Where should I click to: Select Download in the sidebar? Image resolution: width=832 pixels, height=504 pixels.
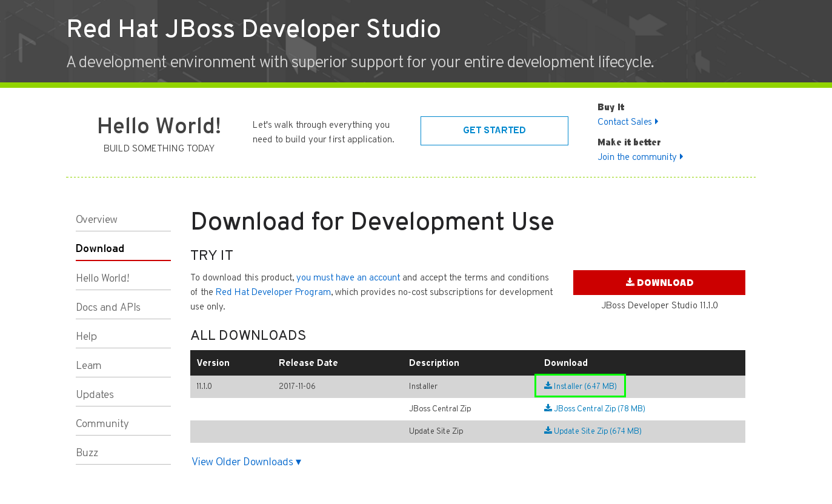(x=123, y=248)
